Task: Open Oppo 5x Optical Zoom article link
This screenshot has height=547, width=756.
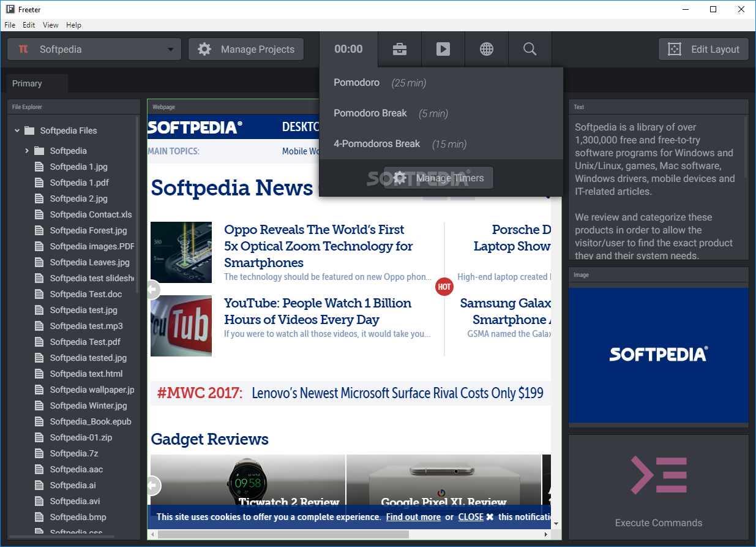Action: (x=318, y=246)
